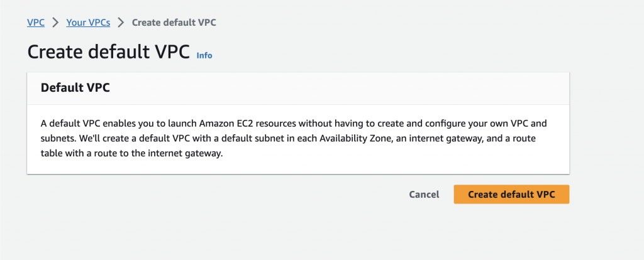Open the Your VPCs breadcrumb link

(88, 23)
